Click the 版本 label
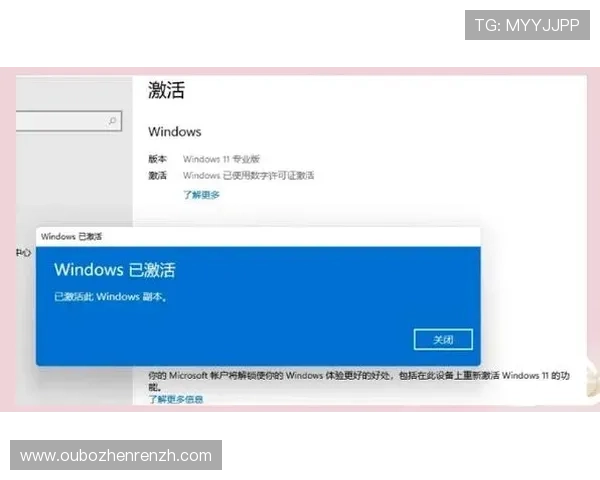 tap(157, 159)
